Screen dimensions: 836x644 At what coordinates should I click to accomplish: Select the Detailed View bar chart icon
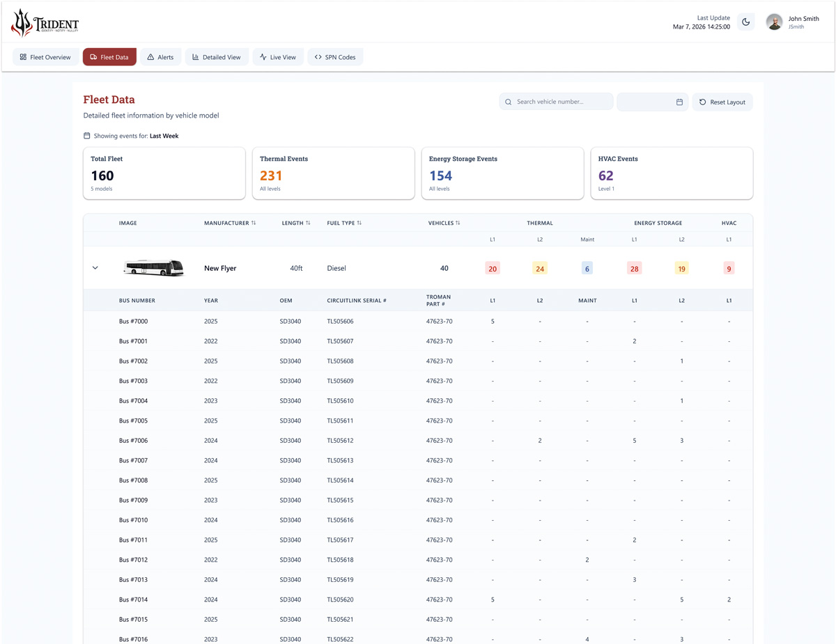click(196, 57)
